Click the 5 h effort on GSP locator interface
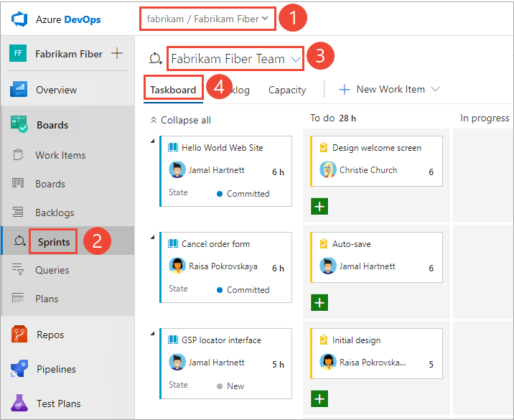Viewport: 514px width, 420px height. (x=278, y=365)
